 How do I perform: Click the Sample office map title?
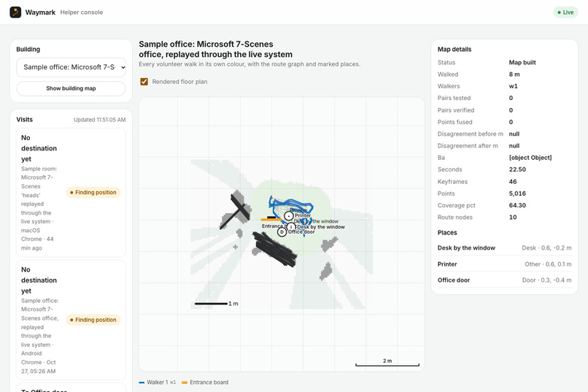pyautogui.click(x=216, y=49)
